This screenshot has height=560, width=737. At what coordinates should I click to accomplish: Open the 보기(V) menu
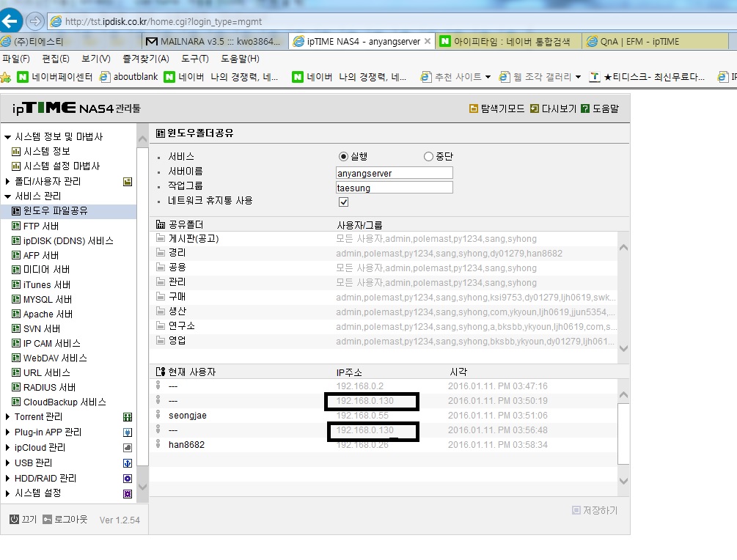[96, 59]
